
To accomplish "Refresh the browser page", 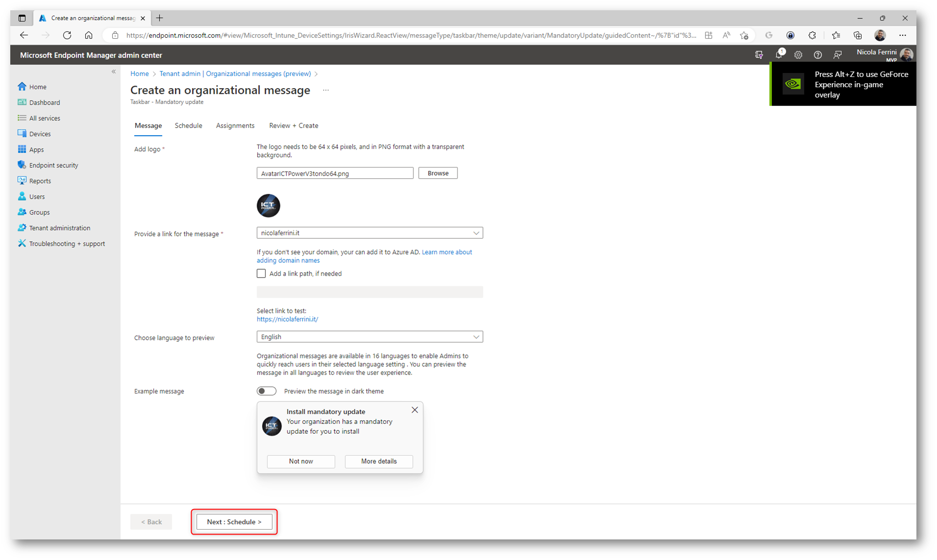I will point(67,35).
